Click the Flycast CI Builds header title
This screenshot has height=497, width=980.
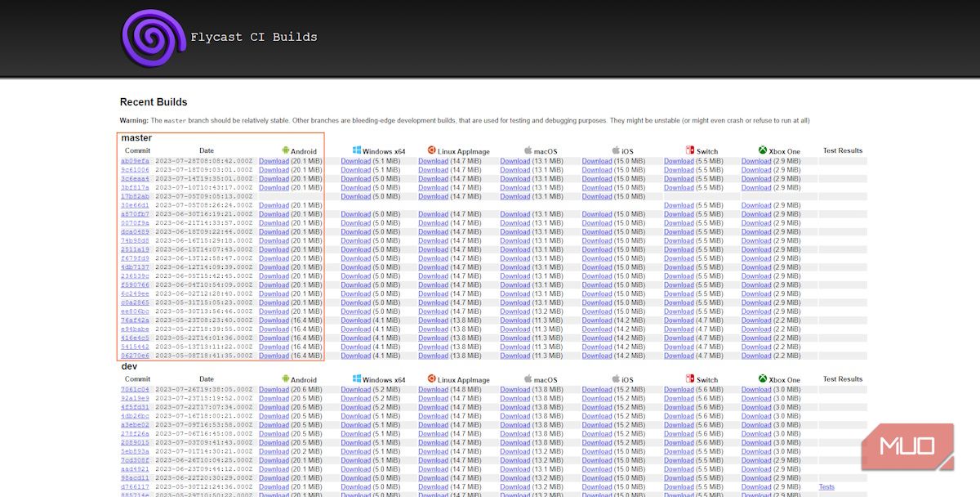point(254,37)
